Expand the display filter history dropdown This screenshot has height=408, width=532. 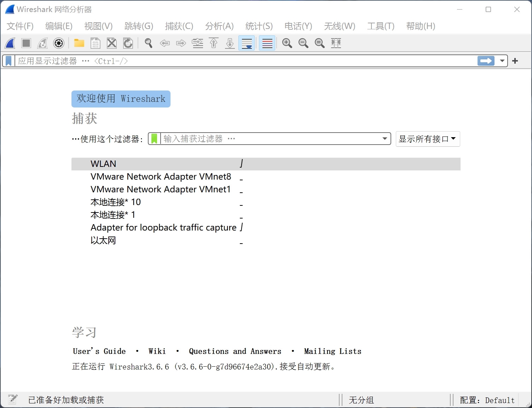coord(502,61)
